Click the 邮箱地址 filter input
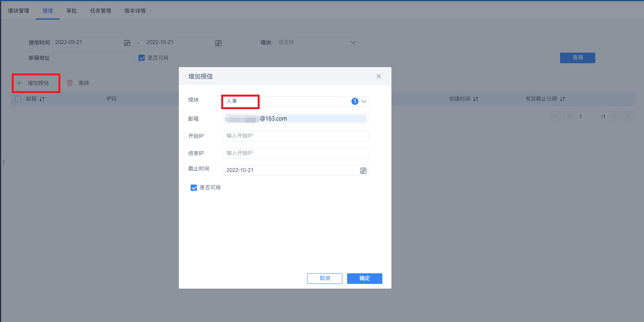 coord(94,58)
